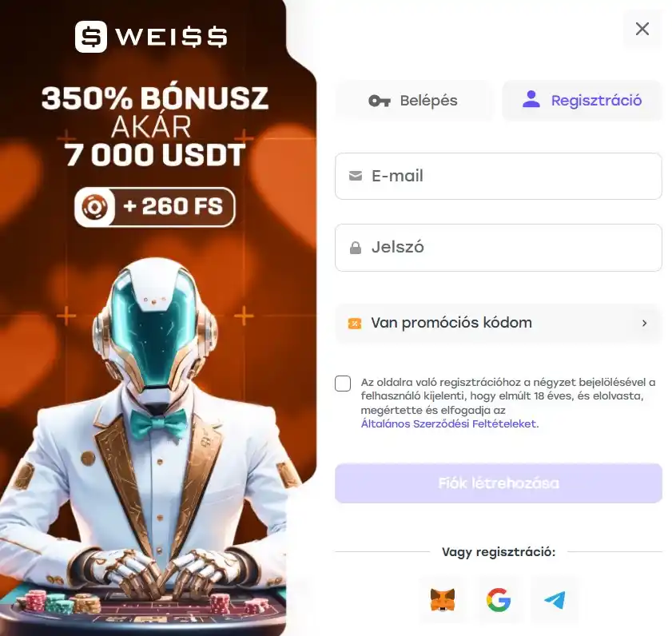Focus the Jelszó password field

click(499, 248)
